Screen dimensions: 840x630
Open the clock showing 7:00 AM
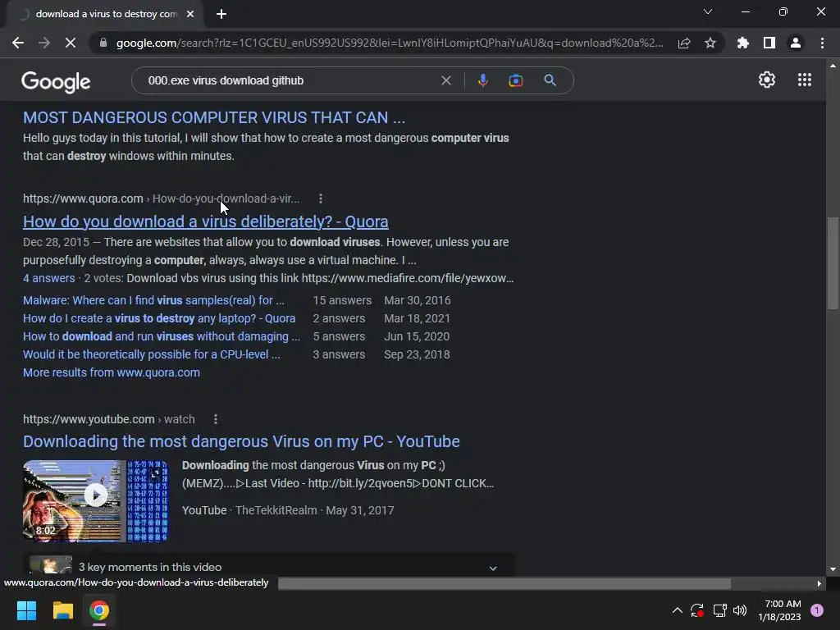779,610
